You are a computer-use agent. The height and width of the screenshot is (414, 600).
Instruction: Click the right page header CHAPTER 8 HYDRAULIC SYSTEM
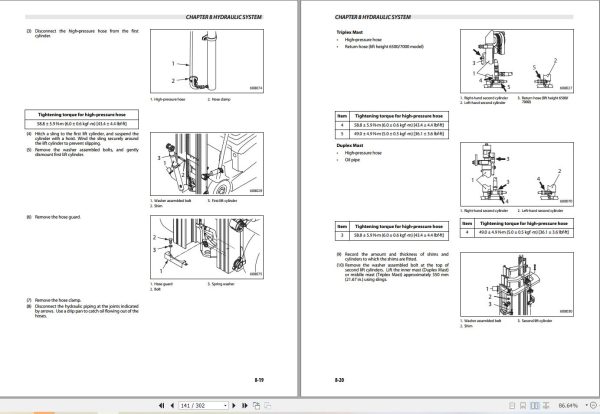click(373, 17)
